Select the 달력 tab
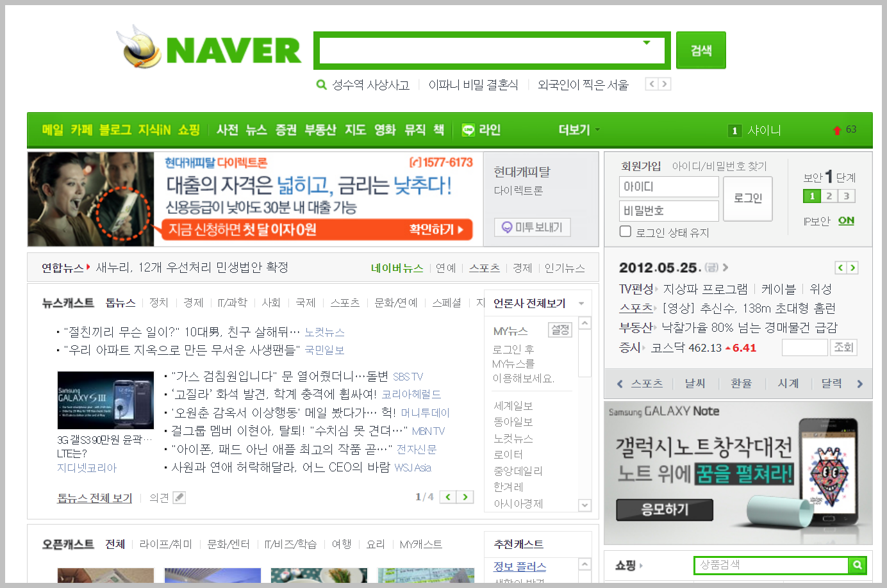 (x=832, y=383)
